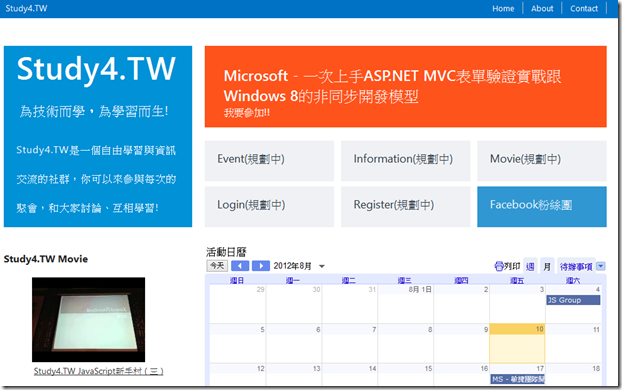
Task: Click the 週六 column header
Action: [x=573, y=280]
